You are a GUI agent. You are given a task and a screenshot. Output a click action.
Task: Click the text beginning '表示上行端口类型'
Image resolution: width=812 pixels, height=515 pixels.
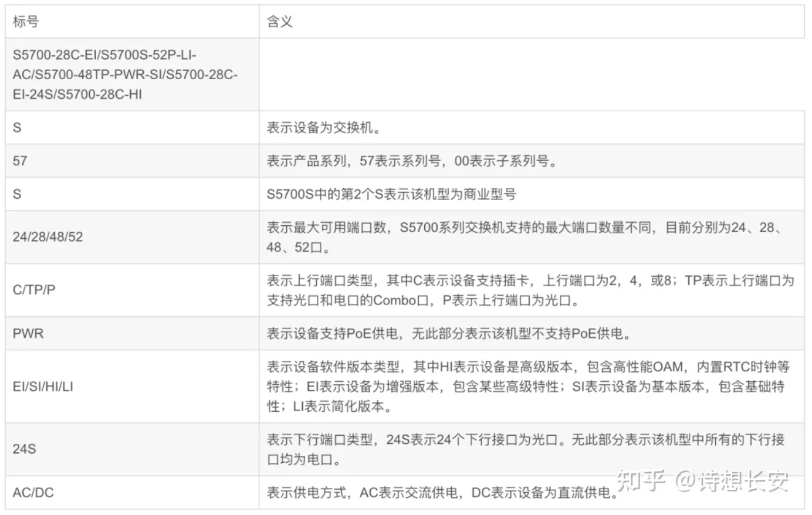coord(530,290)
